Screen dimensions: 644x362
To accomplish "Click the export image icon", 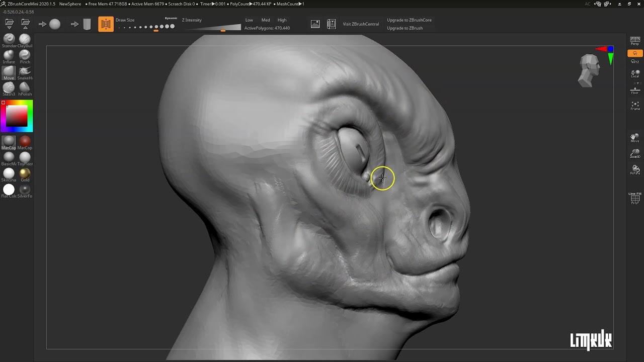I will pyautogui.click(x=315, y=24).
